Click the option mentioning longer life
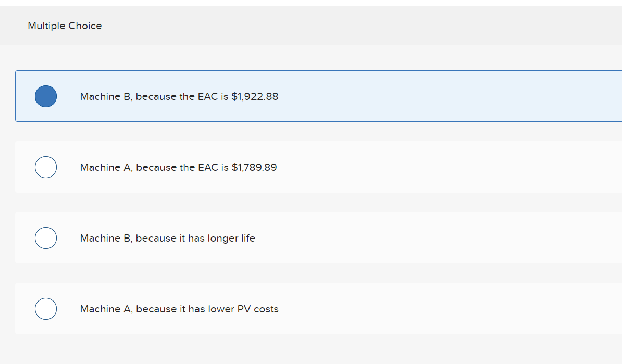This screenshot has width=622, height=364. click(167, 238)
